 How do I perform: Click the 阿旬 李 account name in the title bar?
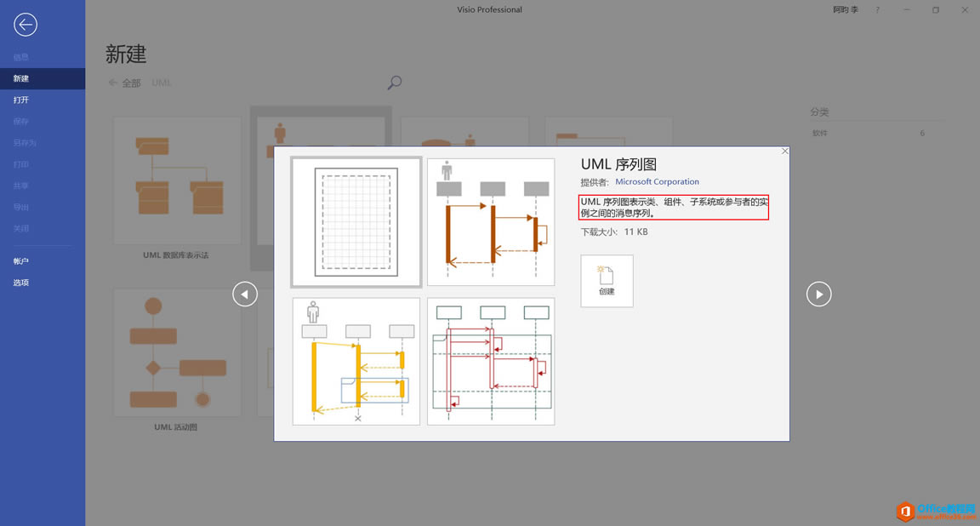846,9
